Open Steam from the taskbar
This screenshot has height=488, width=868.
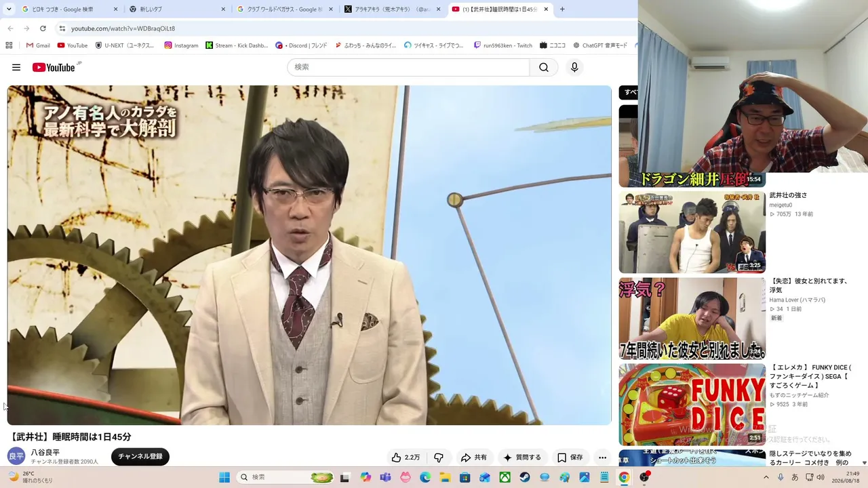(x=525, y=477)
